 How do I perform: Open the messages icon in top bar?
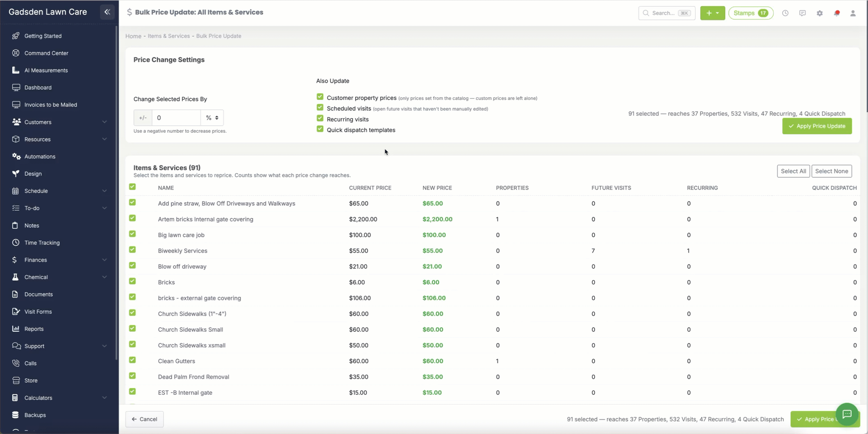tap(802, 13)
